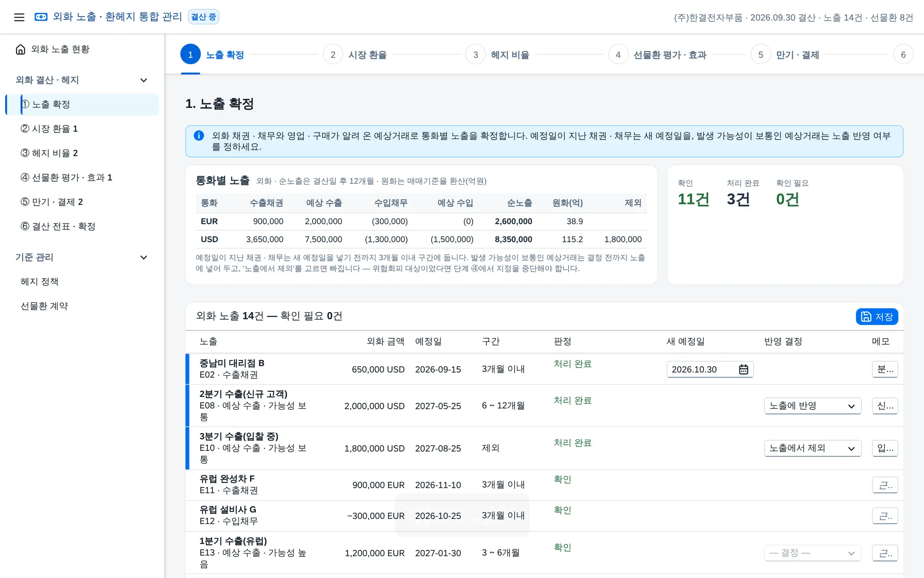Image resolution: width=924 pixels, height=578 pixels.
Task: Collapse the 외화 결산 · 헤지 section
Action: point(144,80)
